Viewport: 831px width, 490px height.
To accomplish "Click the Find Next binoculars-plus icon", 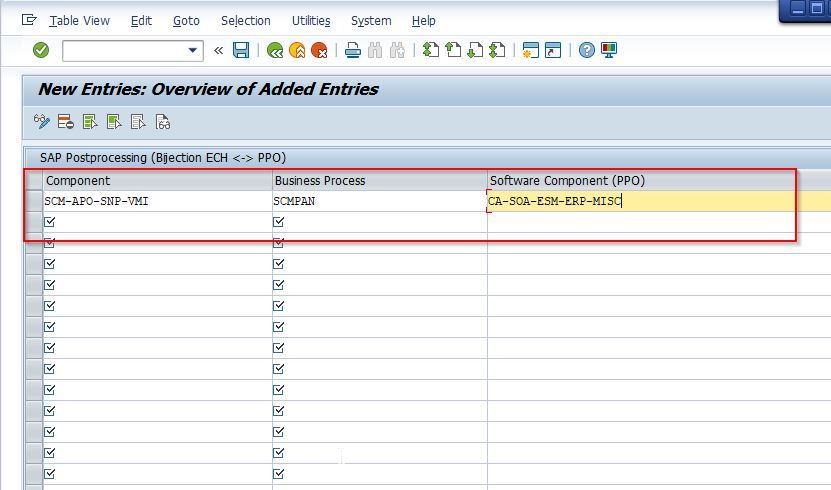I will click(397, 50).
